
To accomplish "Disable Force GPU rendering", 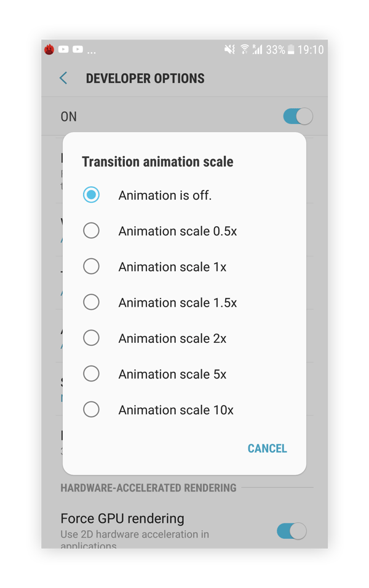I will [x=292, y=531].
